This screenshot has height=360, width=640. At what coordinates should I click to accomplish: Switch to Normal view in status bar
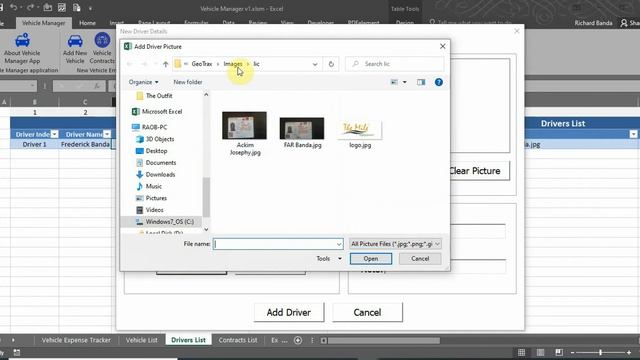click(521, 352)
